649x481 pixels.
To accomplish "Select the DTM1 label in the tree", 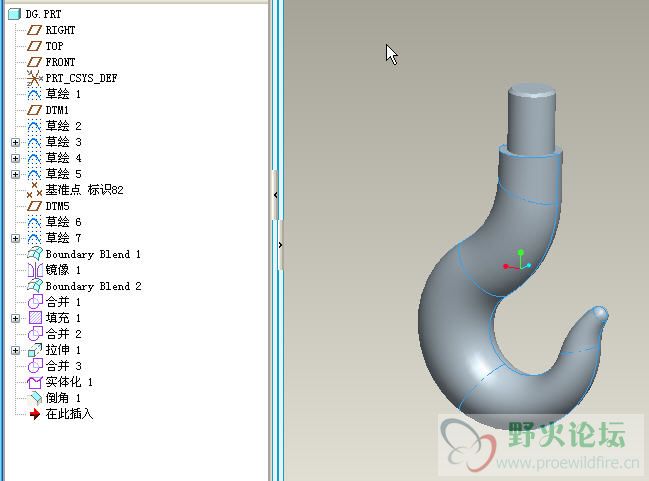I will (57, 110).
